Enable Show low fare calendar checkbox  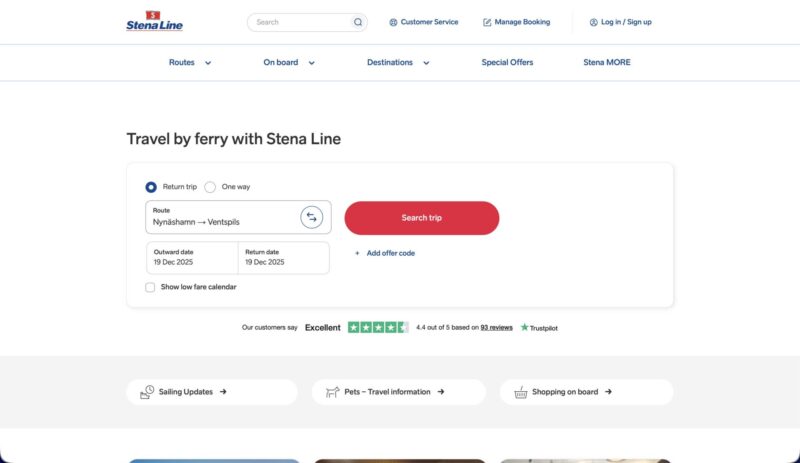[150, 287]
